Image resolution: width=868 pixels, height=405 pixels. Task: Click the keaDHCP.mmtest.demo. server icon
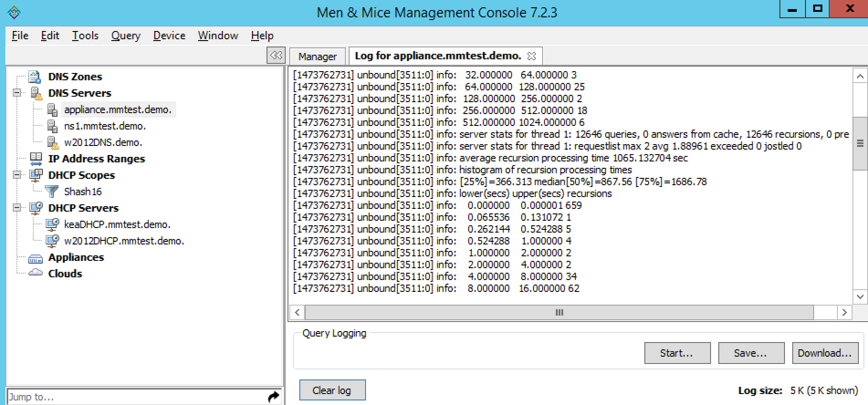pos(52,224)
